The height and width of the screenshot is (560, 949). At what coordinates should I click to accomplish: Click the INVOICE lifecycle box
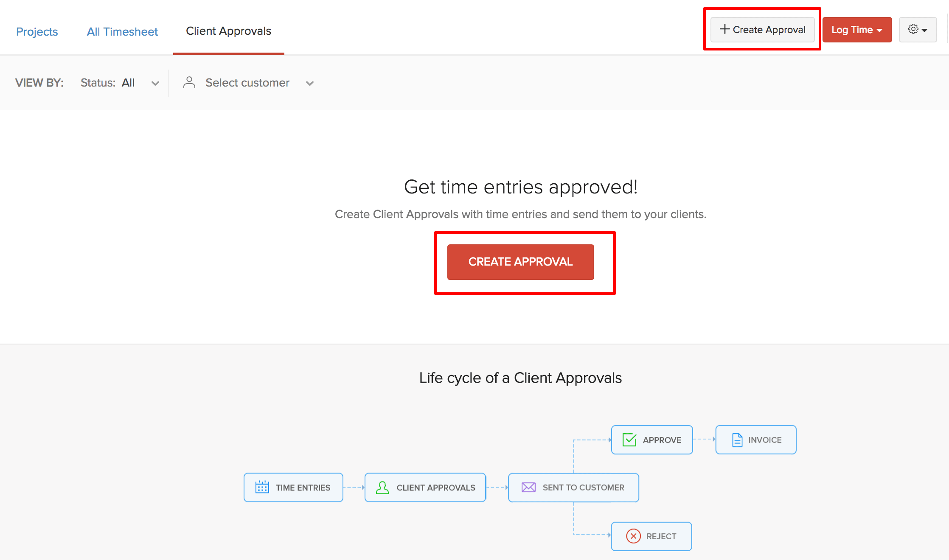pyautogui.click(x=756, y=440)
